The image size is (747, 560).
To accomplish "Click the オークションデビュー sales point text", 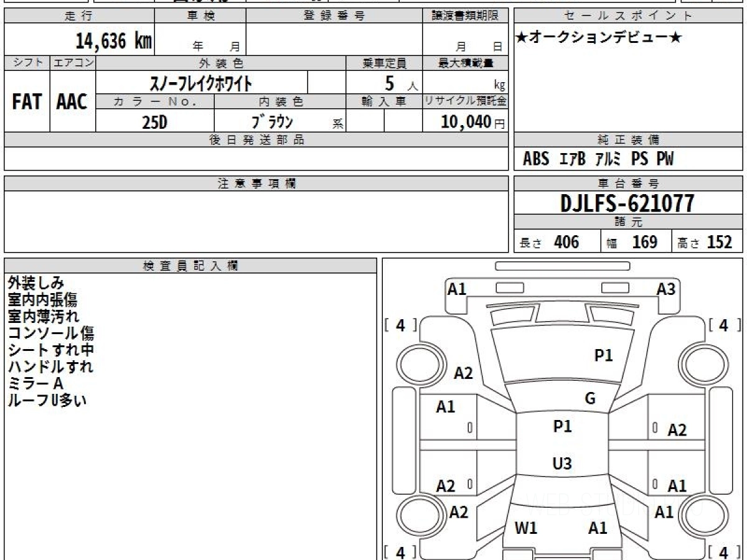I will pyautogui.click(x=599, y=38).
